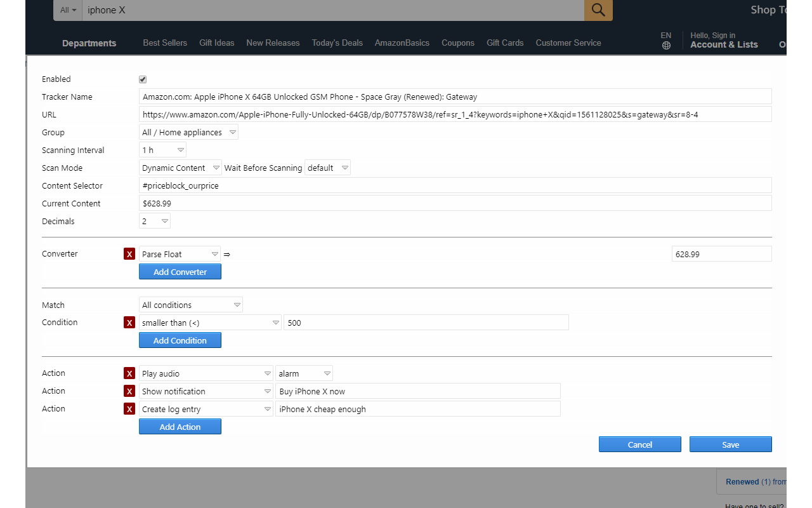
Task: Click the Add Converter button
Action: [x=180, y=272]
